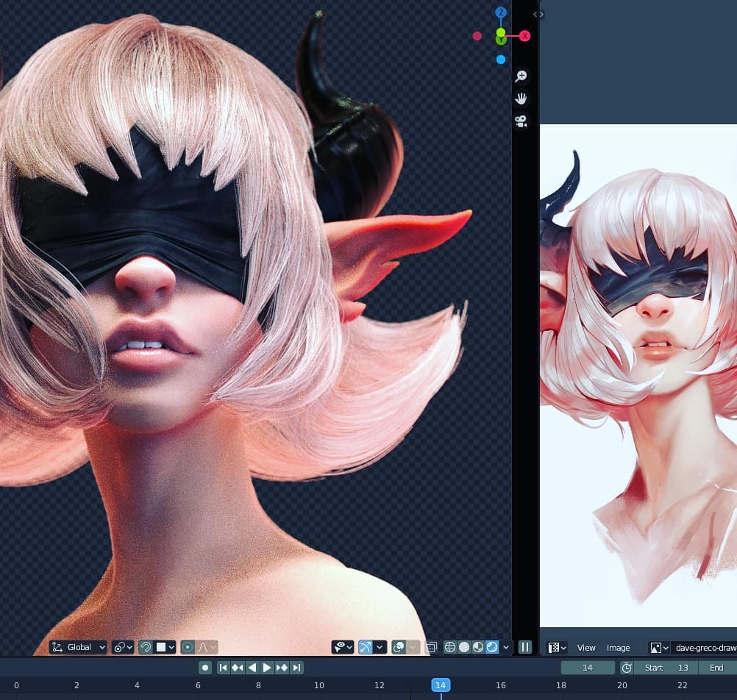This screenshot has height=700, width=737.
Task: Pause the viewport render preview
Action: click(525, 647)
